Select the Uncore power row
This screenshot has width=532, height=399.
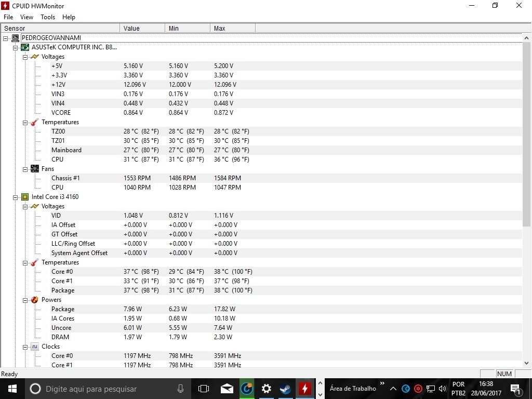286,328
